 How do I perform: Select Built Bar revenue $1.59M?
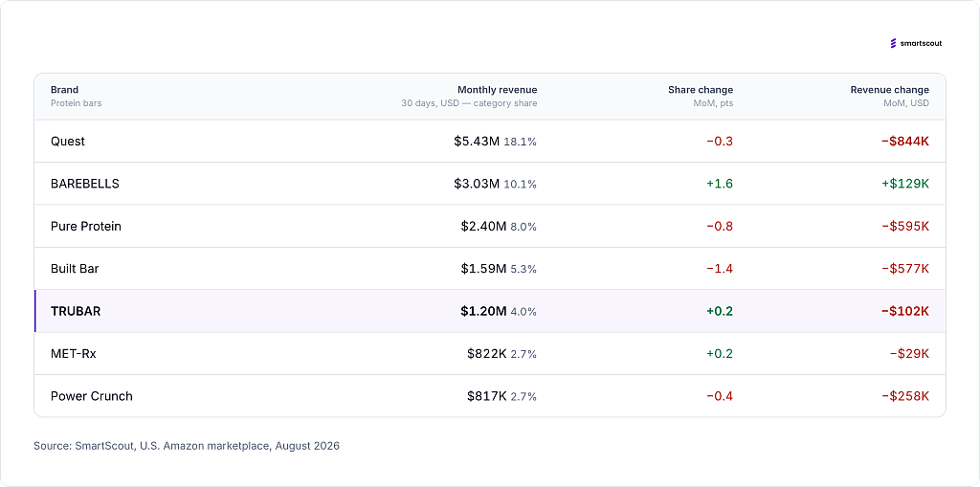click(x=483, y=269)
